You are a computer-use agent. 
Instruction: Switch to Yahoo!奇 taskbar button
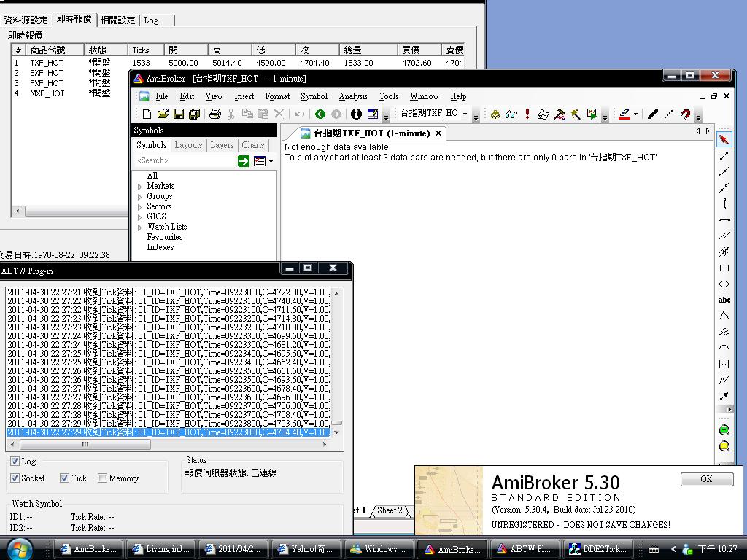306,549
